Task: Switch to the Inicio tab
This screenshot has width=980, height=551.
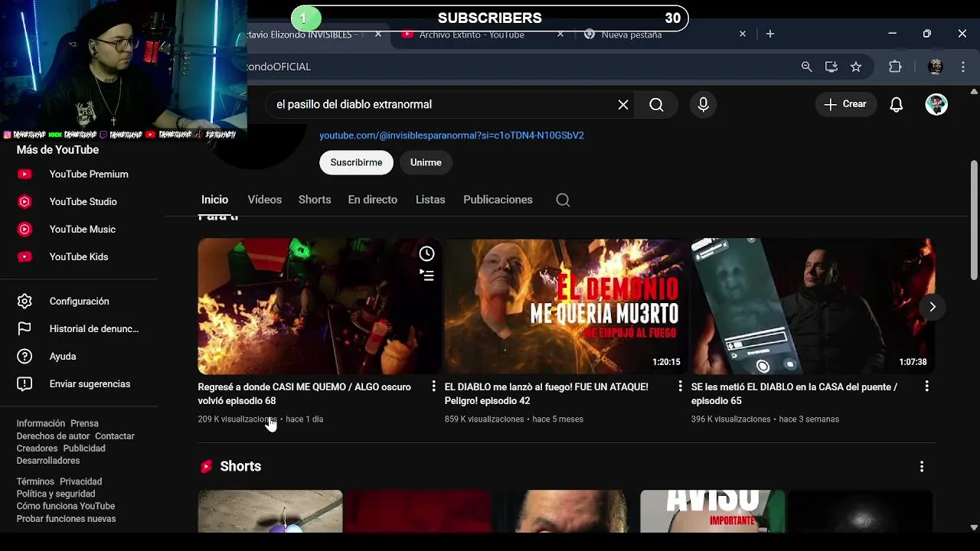Action: point(214,200)
